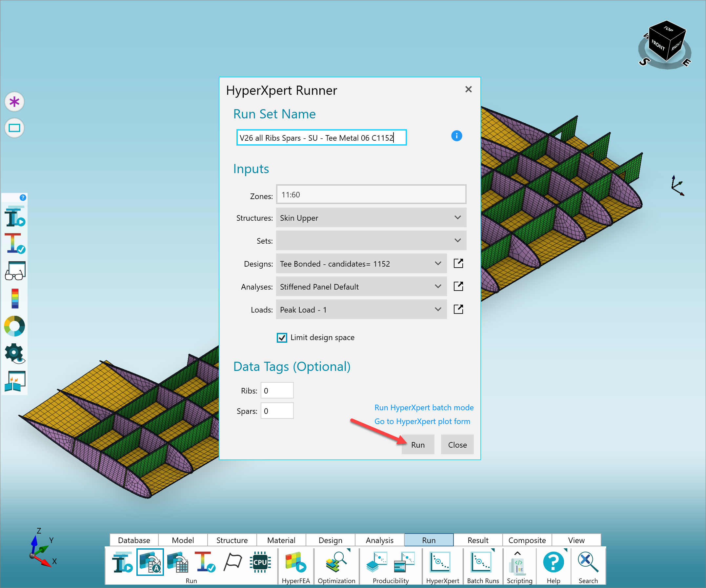Open the glasses viewer window icon
Screen dimensions: 706x588
coord(15,271)
